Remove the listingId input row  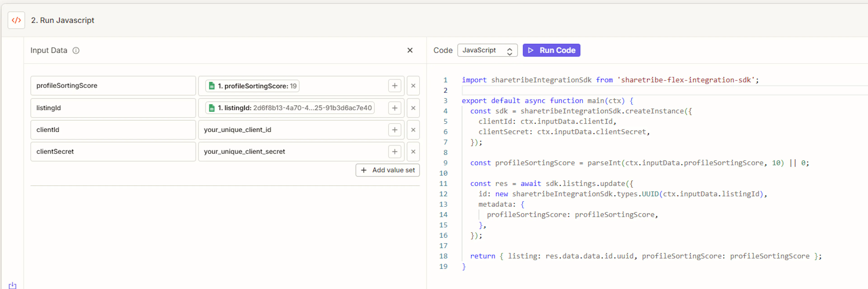413,108
